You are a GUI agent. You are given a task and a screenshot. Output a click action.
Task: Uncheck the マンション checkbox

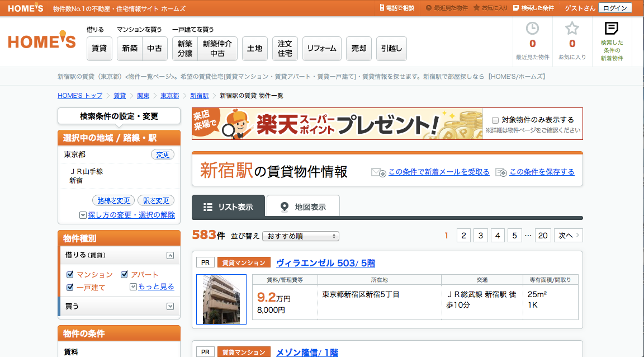click(70, 274)
